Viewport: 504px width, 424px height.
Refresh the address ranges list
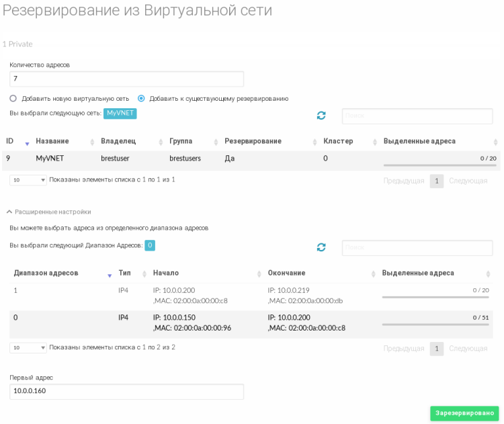coord(321,247)
